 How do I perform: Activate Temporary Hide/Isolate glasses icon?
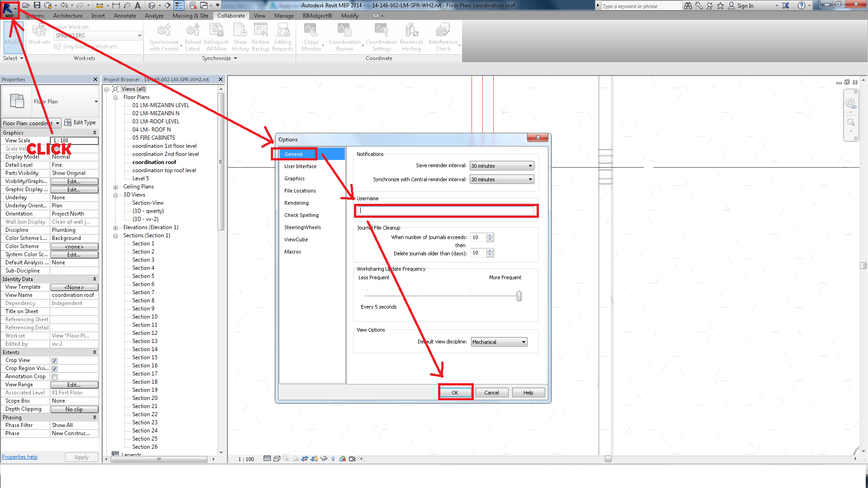tap(324, 459)
